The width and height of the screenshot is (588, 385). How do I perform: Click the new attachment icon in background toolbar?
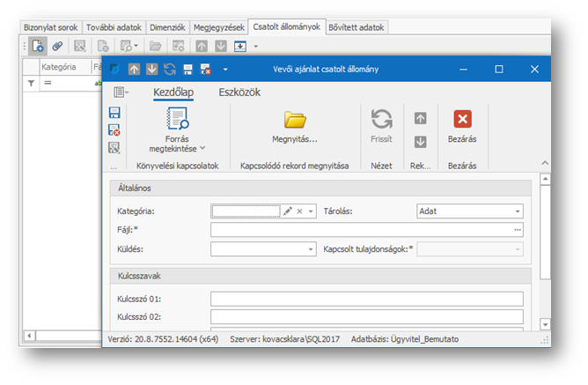(38, 45)
